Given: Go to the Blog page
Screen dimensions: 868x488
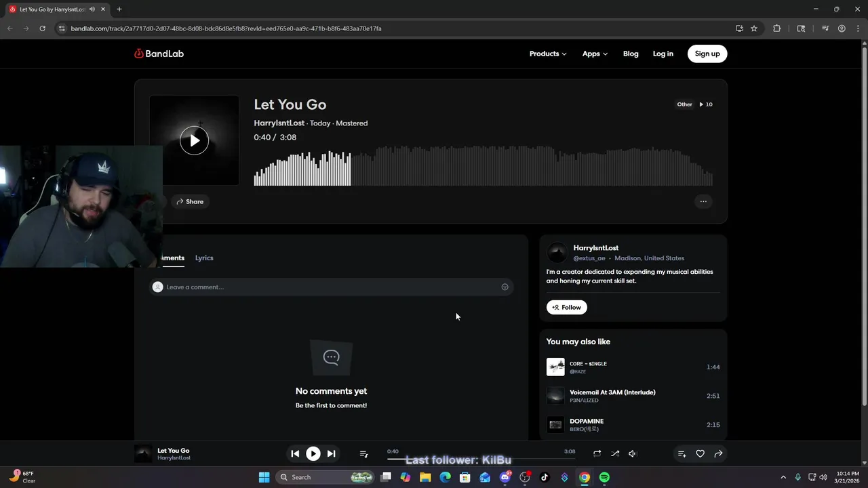Looking at the screenshot, I should (631, 54).
